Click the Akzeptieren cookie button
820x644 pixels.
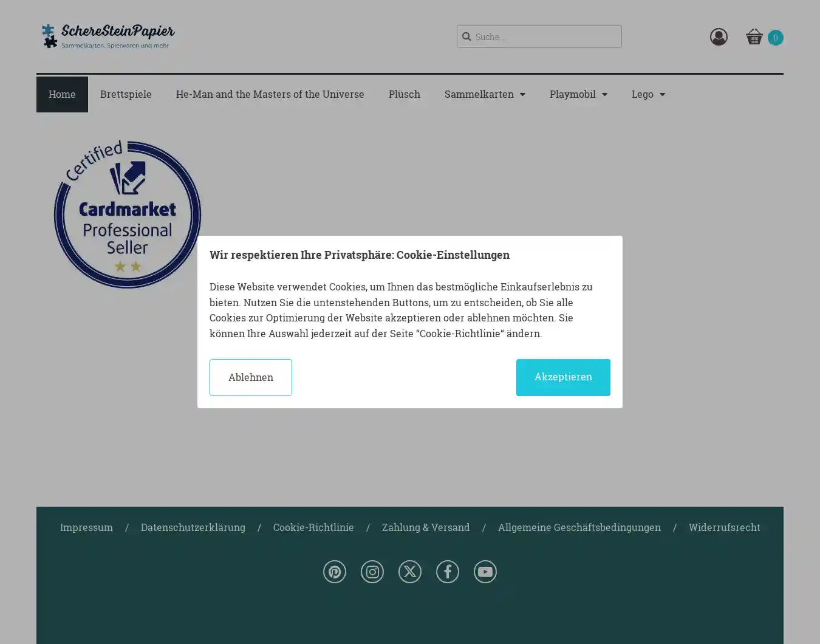click(563, 377)
